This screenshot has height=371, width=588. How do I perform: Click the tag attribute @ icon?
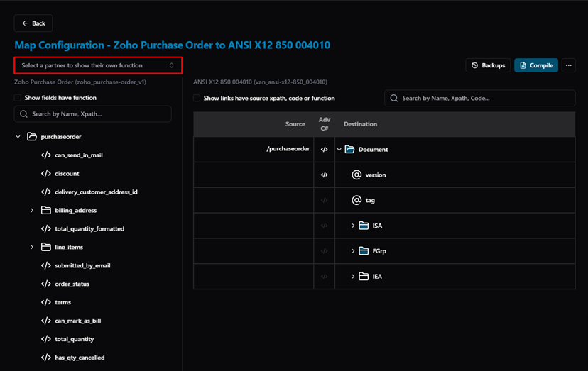pos(356,200)
